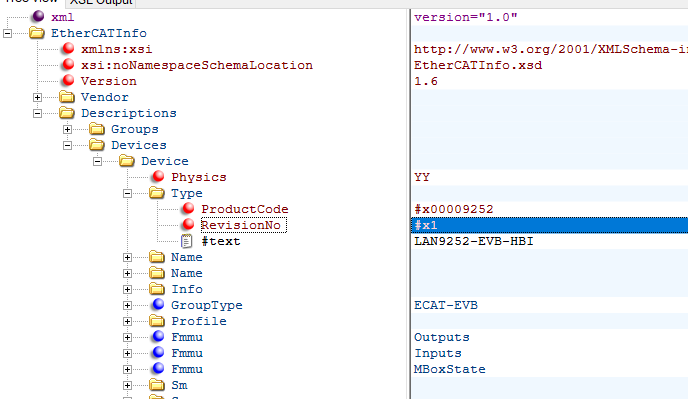Click the blue icon of the Fmmu Inputs row
Image resolution: width=688 pixels, height=399 pixels.
pos(158,352)
